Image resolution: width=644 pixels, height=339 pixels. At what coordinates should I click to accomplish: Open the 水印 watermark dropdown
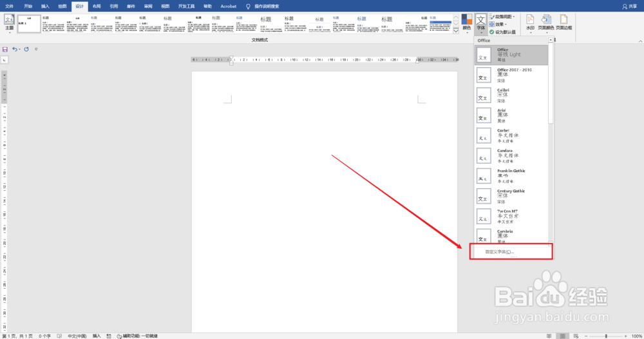coord(530,23)
